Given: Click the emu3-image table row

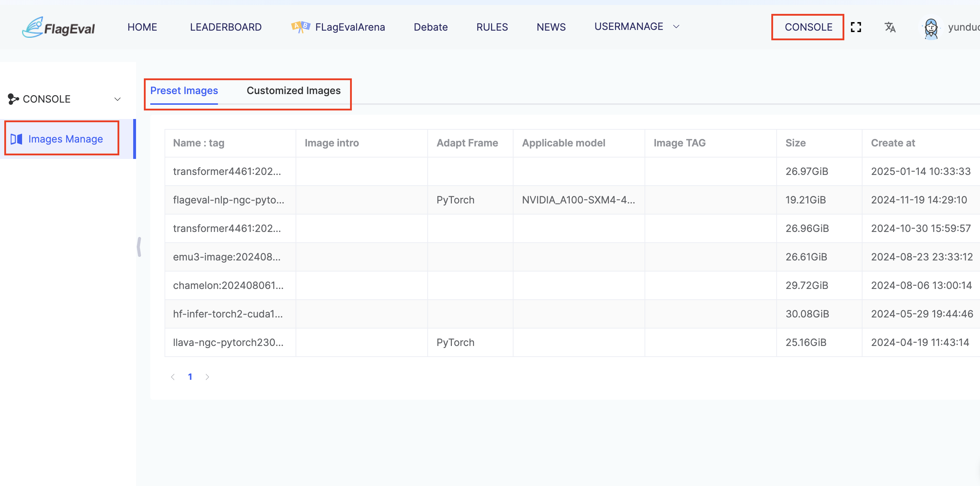Looking at the screenshot, I should tap(227, 257).
